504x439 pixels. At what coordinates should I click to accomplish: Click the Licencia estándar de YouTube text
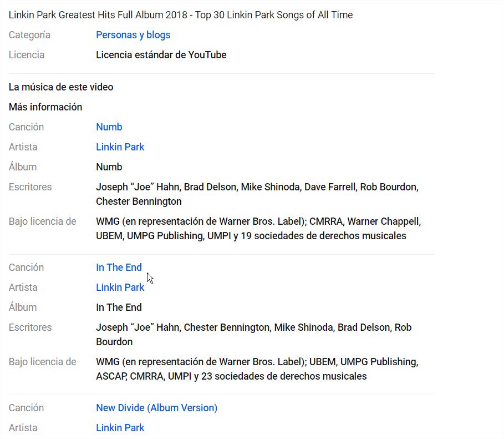[161, 55]
